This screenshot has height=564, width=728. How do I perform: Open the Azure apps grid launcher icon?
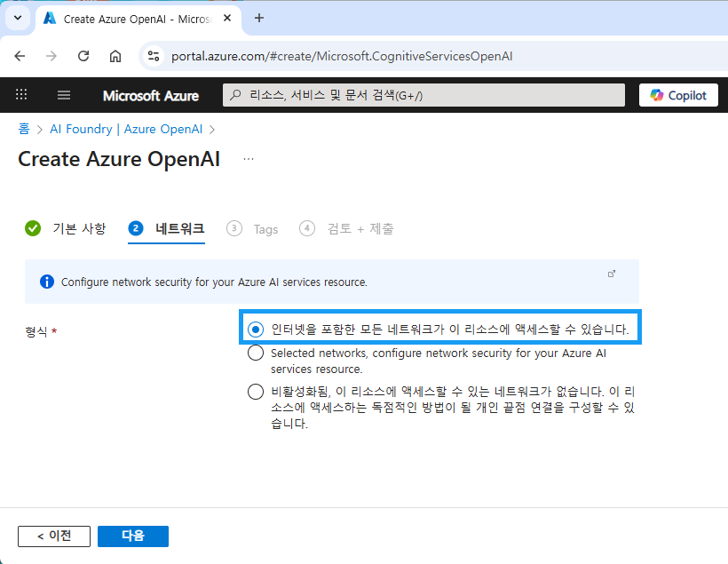point(21,95)
